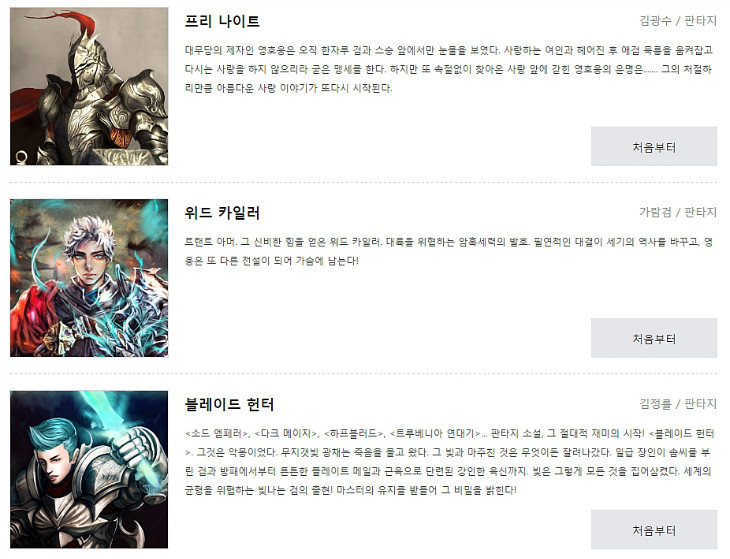This screenshot has height=559, width=730.
Task: Open the 위드 카일러 cover illustration
Action: tap(89, 278)
